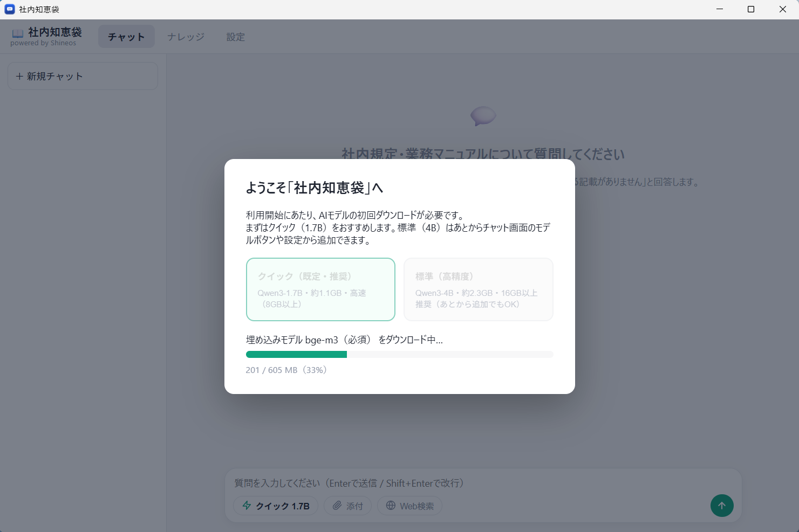Click the status text 埋め込みモデル bge-m3（必須）をダウンロード中...
799x532 pixels.
[x=344, y=340]
